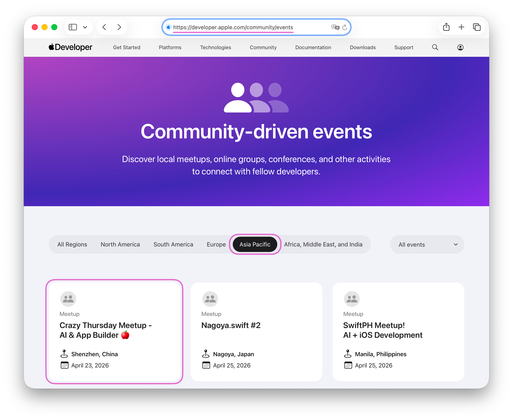Open the Community nav menu
The image size is (513, 420).
tap(263, 47)
